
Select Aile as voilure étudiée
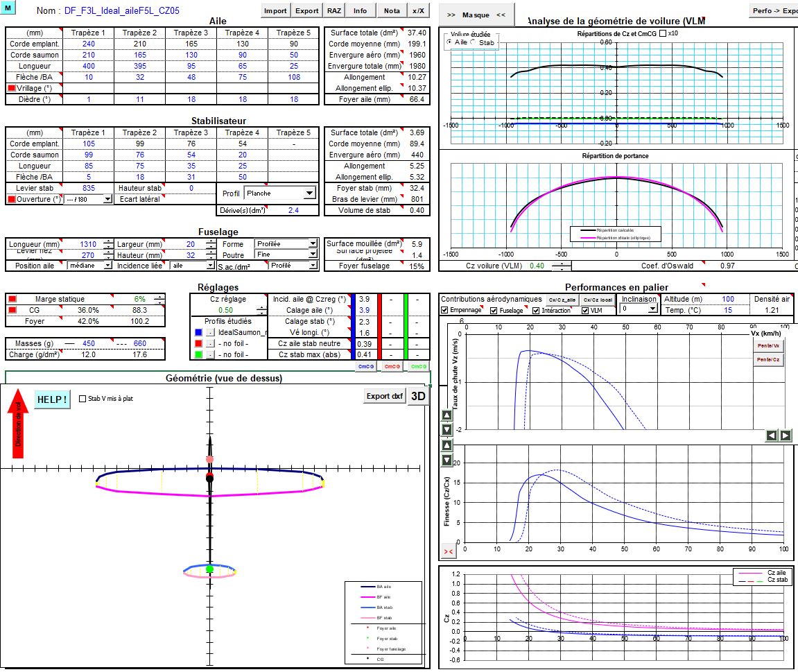449,42
